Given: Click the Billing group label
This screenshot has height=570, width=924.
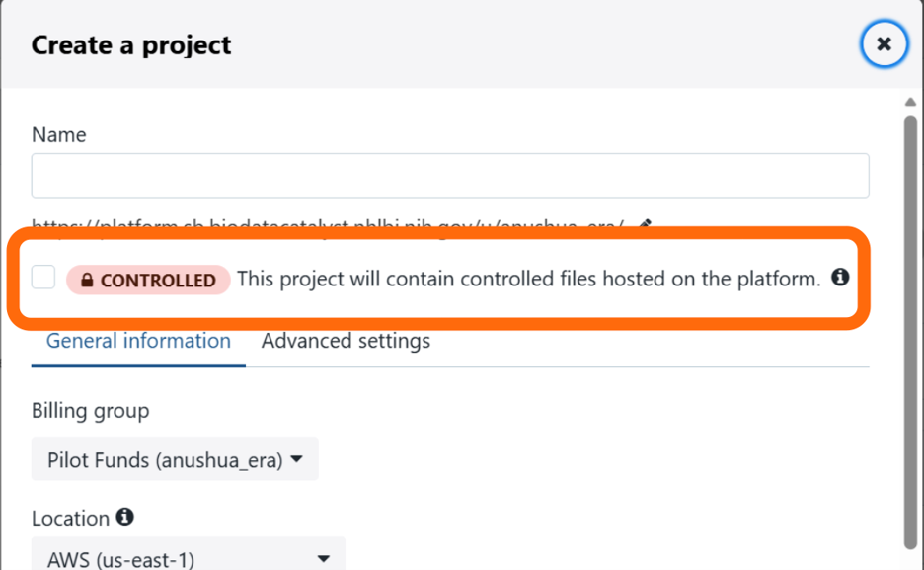Looking at the screenshot, I should (x=90, y=411).
